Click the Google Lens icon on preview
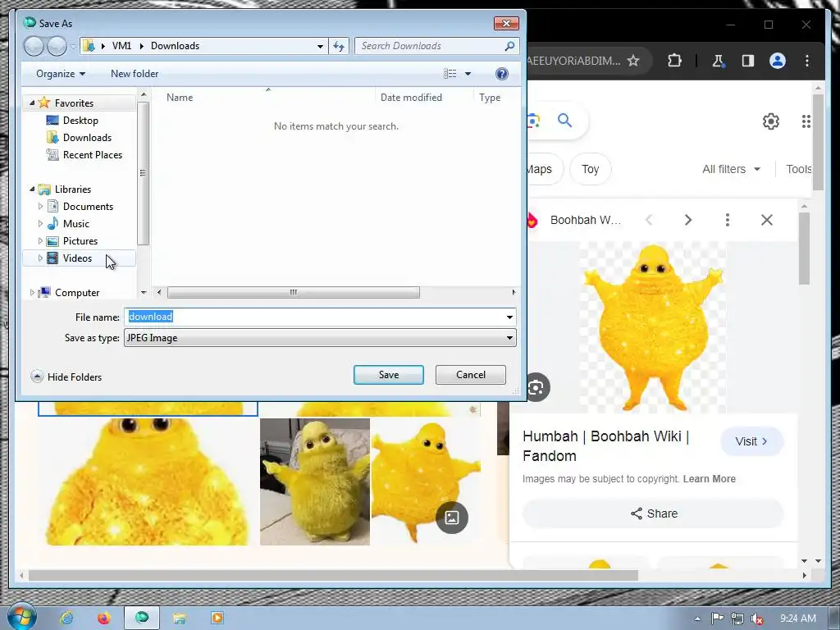 pos(536,387)
